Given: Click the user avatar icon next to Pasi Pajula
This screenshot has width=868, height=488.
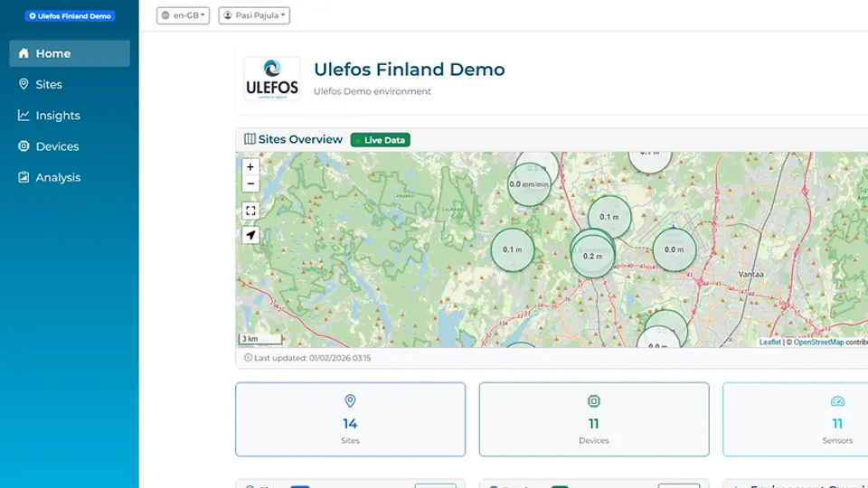Looking at the screenshot, I should click(x=228, y=15).
